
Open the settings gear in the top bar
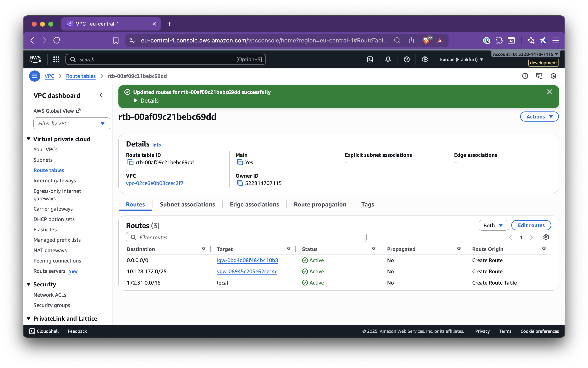[x=425, y=59]
